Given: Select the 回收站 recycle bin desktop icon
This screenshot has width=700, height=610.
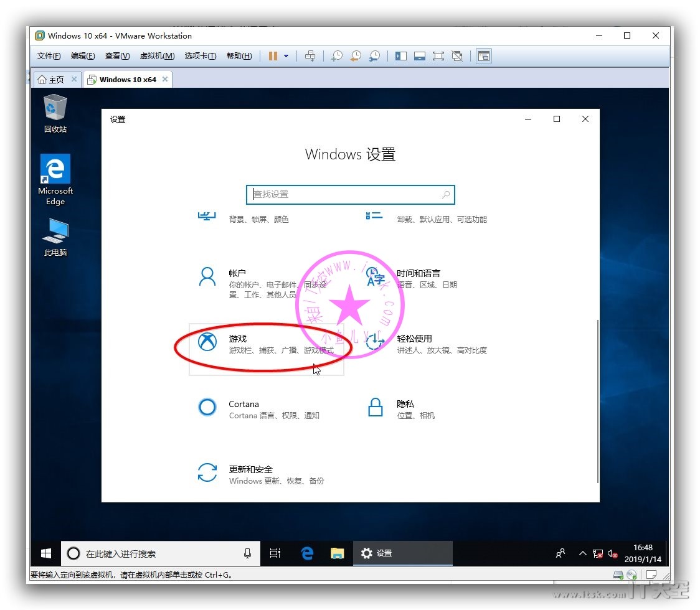Looking at the screenshot, I should [x=55, y=113].
